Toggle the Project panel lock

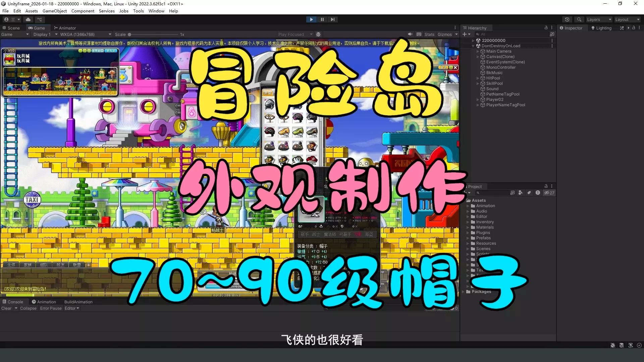(x=546, y=186)
